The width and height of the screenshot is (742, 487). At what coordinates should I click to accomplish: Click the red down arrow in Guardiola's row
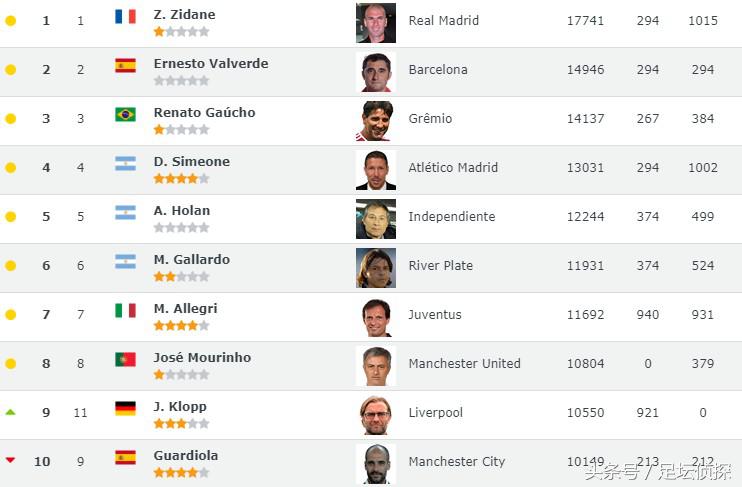coord(10,460)
